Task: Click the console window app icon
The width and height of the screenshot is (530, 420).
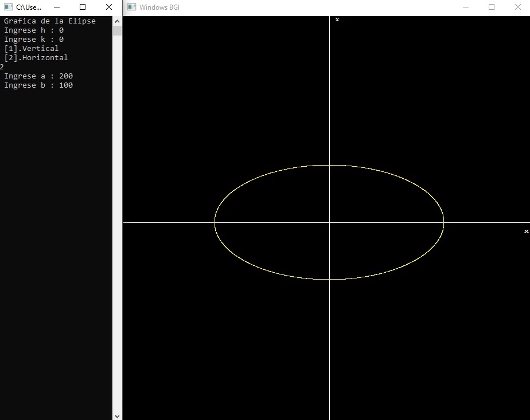Action: coord(8,7)
